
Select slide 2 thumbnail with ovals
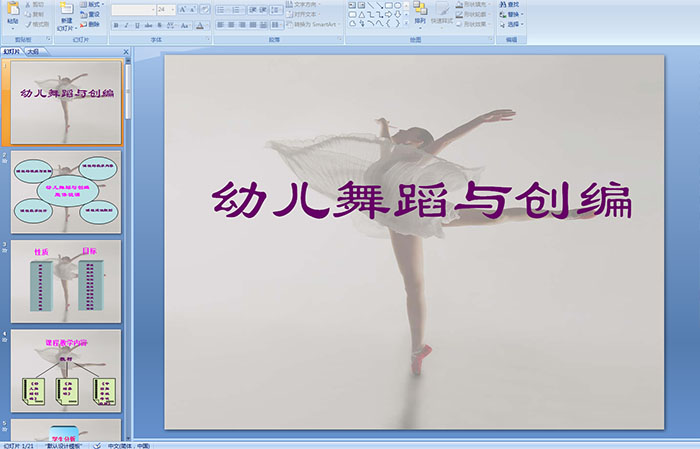coord(66,192)
